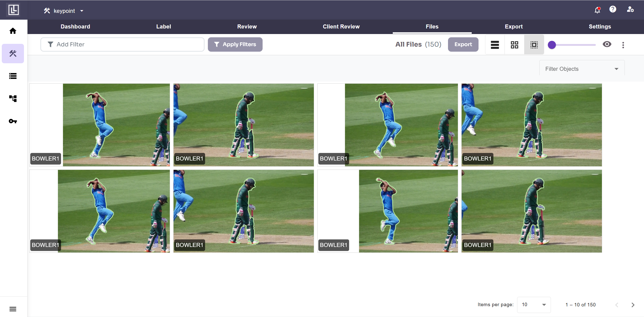Open user account settings icon

point(630,10)
